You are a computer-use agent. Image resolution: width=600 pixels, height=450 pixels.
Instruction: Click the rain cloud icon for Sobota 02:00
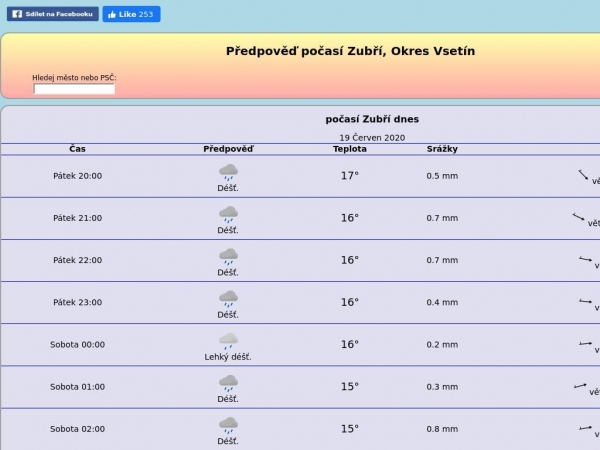coord(228,425)
